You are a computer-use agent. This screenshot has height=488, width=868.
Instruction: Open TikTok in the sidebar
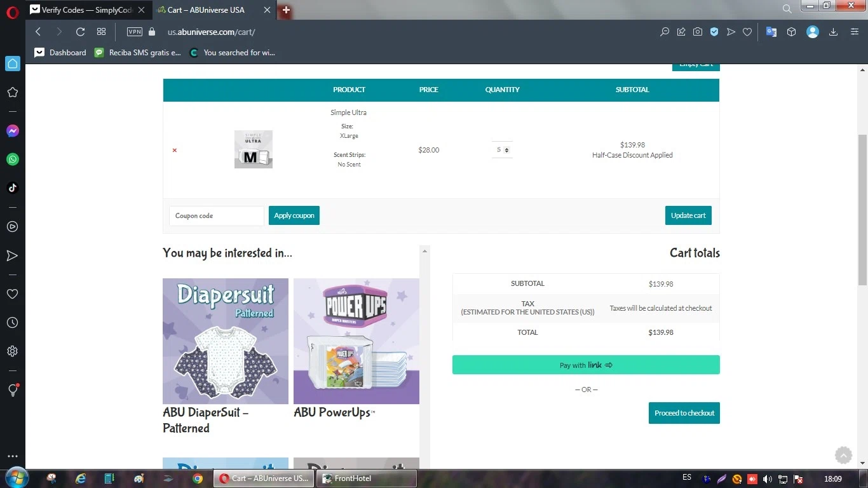tap(12, 188)
